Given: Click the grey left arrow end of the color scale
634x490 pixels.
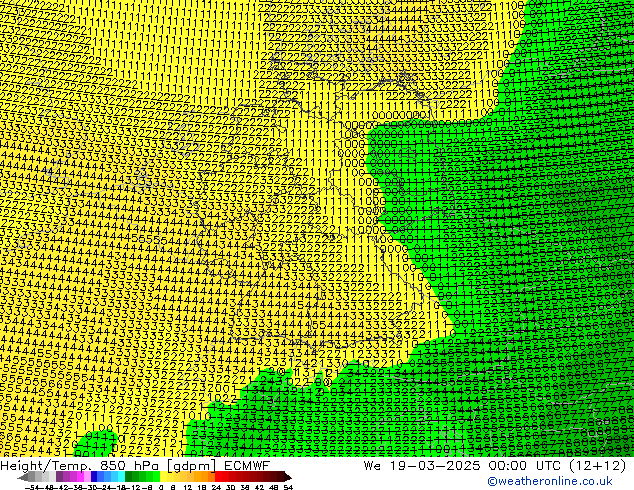Looking at the screenshot, I should point(23,477).
